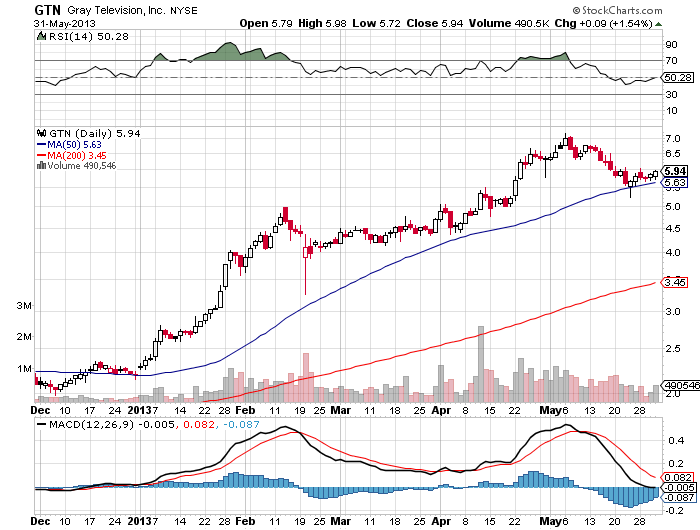Click the blue MA(50) legend line marker
700x530 pixels.
[x=41, y=145]
